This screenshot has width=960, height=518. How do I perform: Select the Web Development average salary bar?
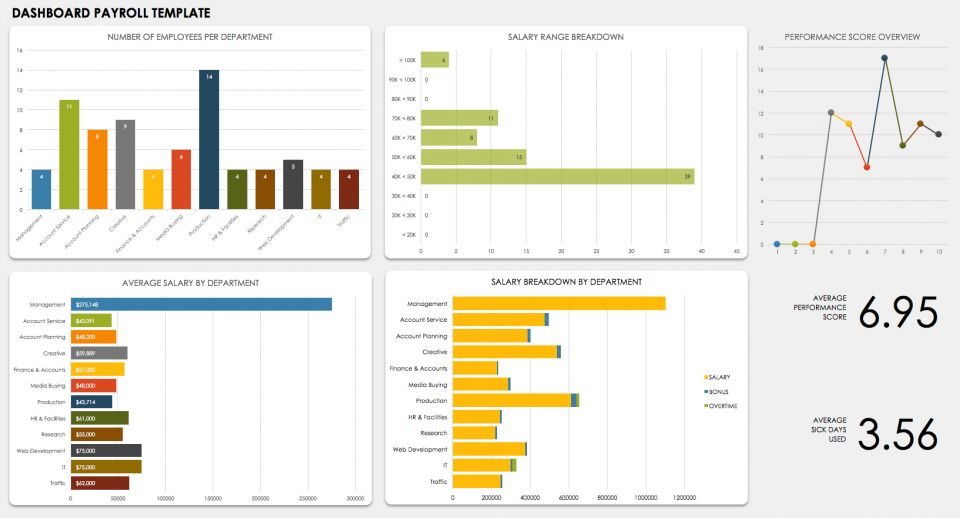point(105,450)
